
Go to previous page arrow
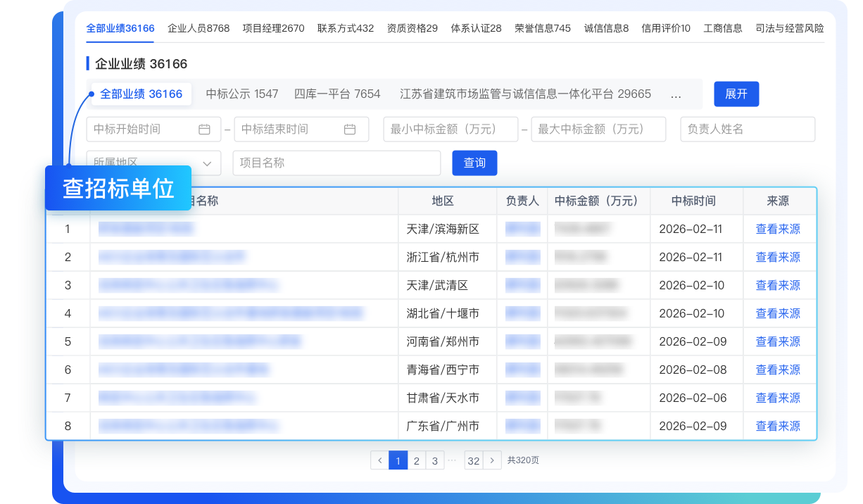pos(379,460)
